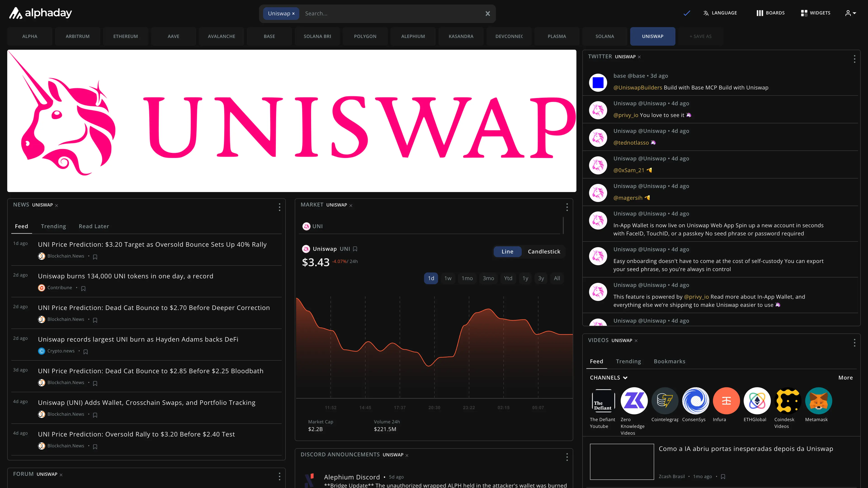Open News widget three-dot menu
The height and width of the screenshot is (488, 868).
[279, 207]
